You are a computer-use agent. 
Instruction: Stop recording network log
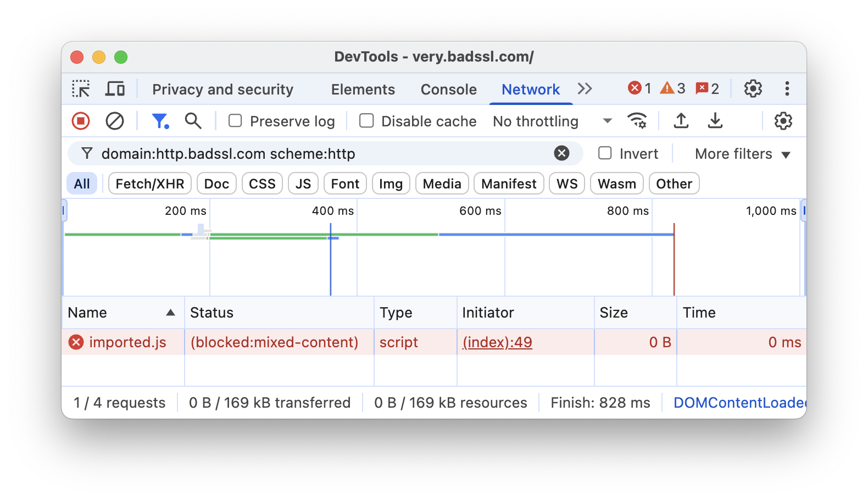[x=80, y=121]
